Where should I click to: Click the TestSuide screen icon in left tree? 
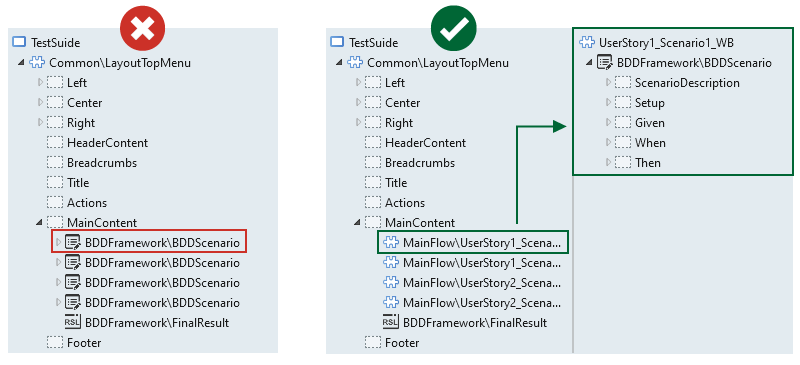tap(19, 42)
